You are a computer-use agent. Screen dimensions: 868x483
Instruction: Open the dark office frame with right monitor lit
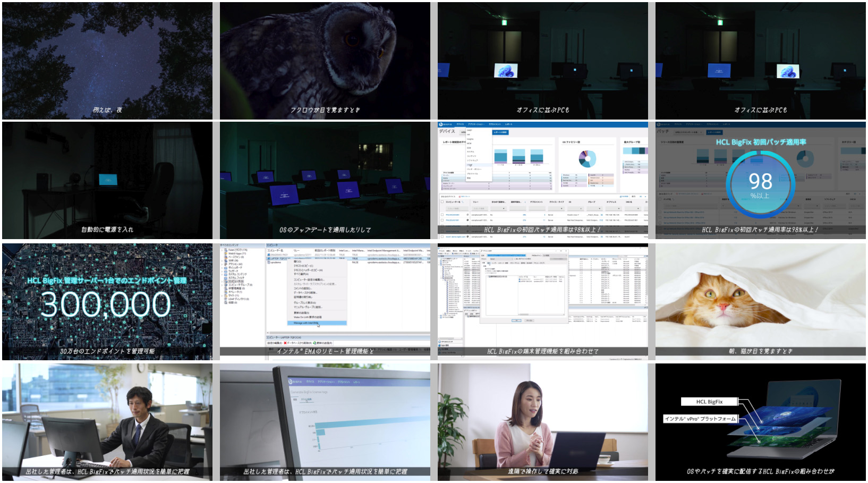(761, 61)
